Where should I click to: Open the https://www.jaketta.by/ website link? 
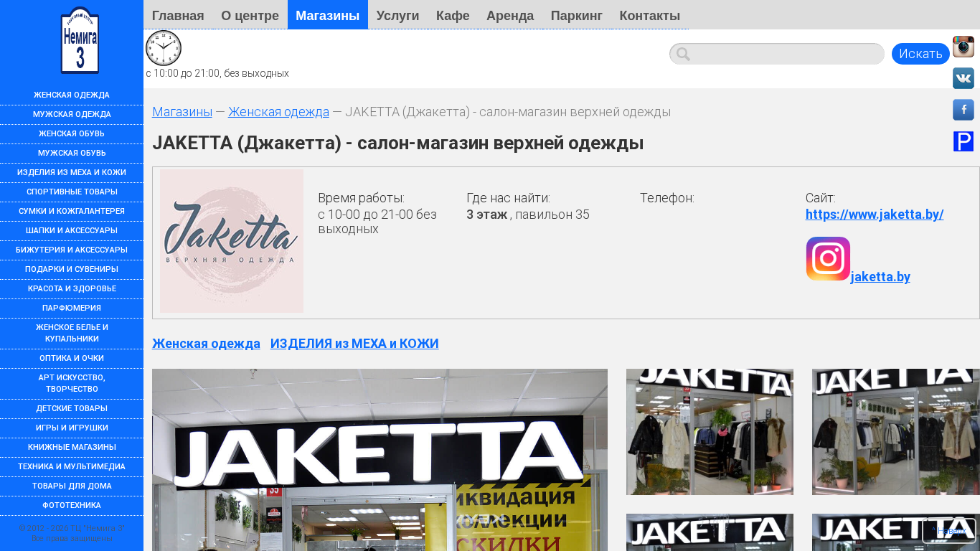pos(875,215)
